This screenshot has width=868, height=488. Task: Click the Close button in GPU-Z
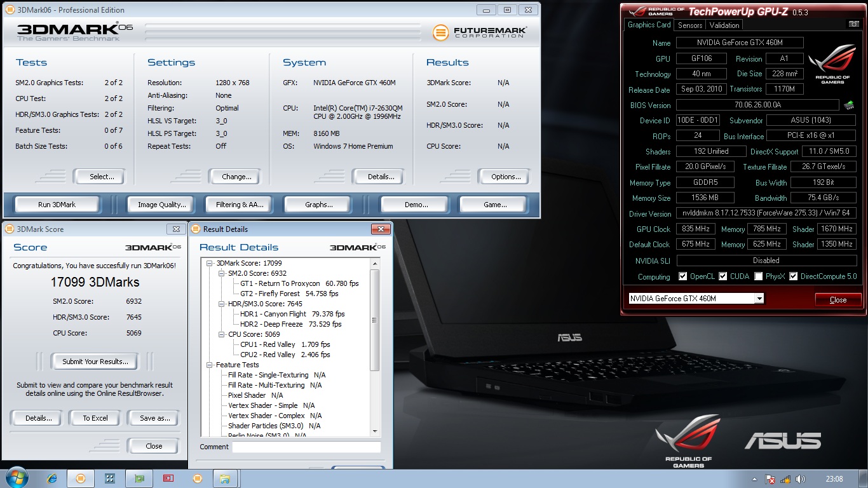pyautogui.click(x=838, y=299)
